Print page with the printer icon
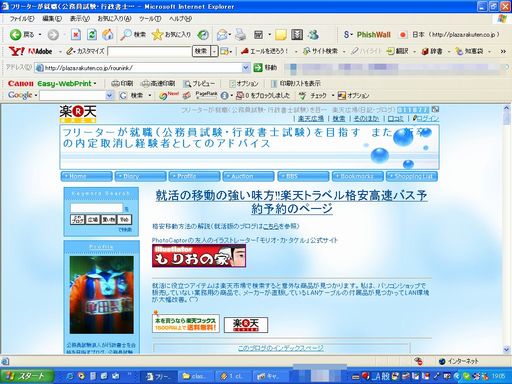 240,34
